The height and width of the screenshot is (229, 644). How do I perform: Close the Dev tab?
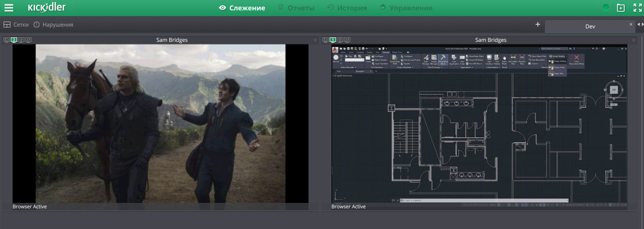click(x=631, y=24)
